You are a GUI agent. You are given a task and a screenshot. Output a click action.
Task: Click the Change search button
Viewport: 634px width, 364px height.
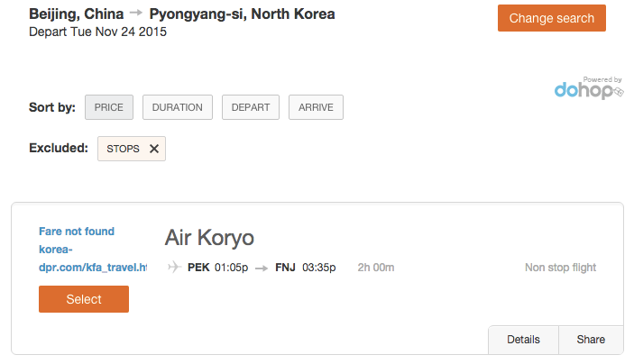point(552,18)
